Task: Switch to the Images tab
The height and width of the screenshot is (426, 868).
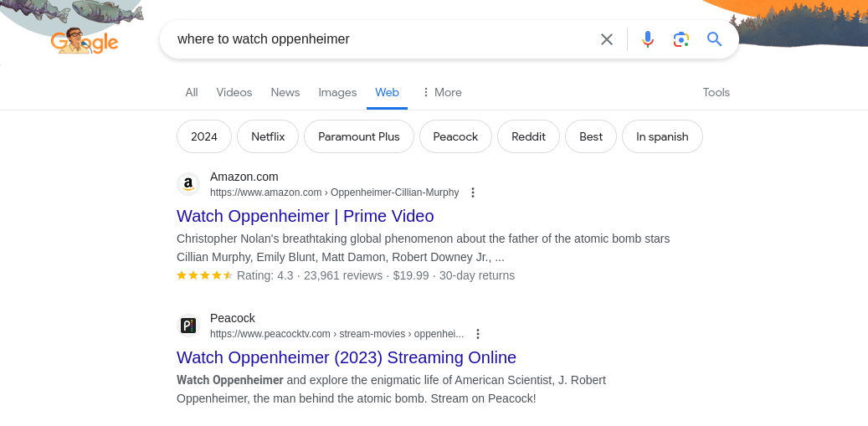Action: tap(337, 92)
